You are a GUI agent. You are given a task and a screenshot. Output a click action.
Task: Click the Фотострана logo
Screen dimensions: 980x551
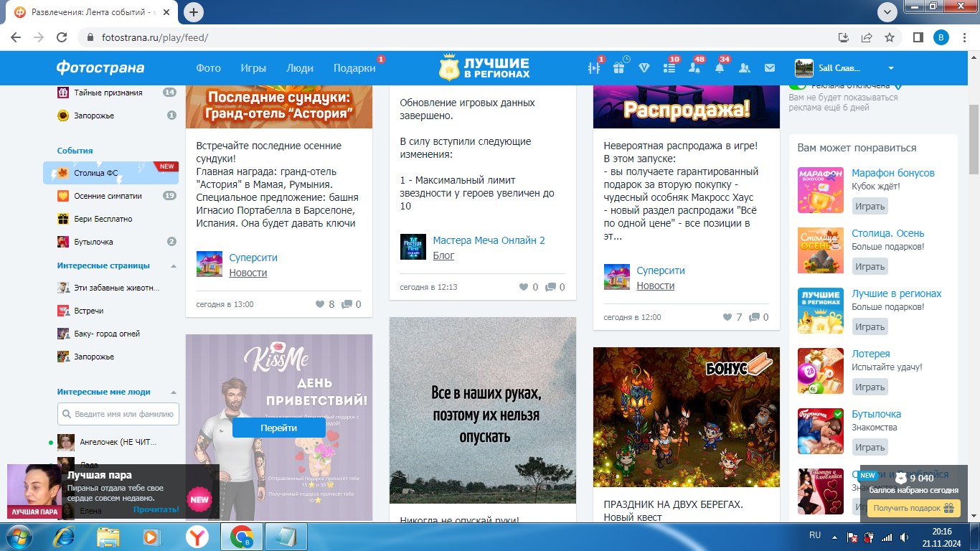click(100, 68)
